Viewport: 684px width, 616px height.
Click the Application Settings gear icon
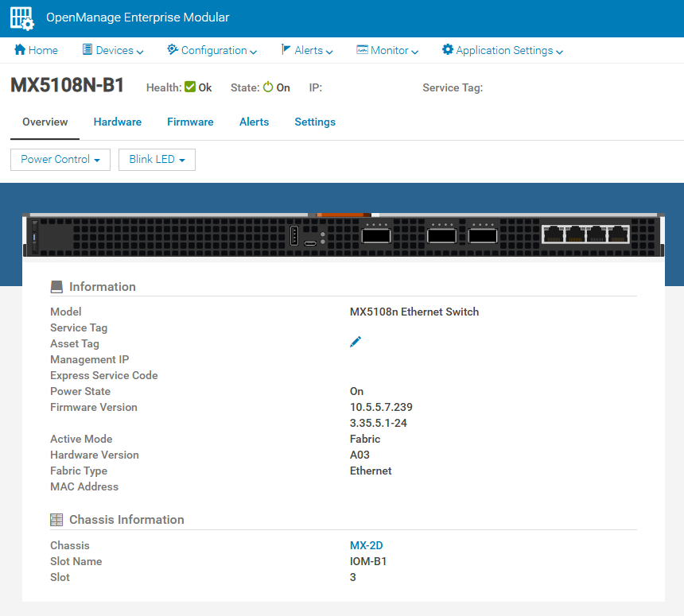coord(448,50)
